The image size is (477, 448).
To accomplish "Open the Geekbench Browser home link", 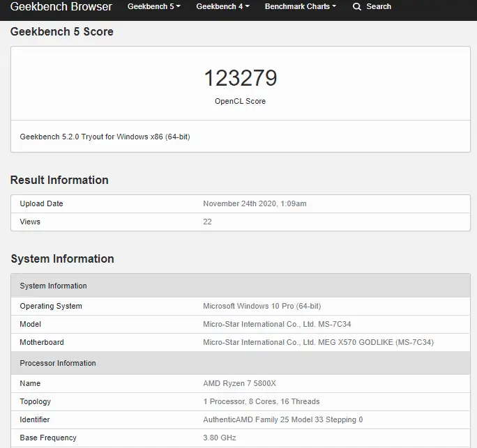I will pyautogui.click(x=61, y=6).
